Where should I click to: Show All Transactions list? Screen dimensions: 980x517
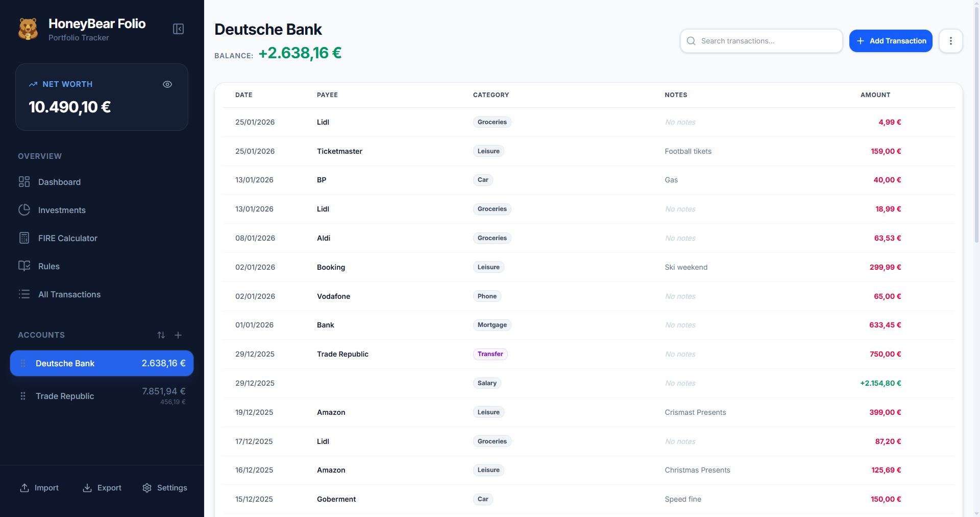(x=69, y=294)
